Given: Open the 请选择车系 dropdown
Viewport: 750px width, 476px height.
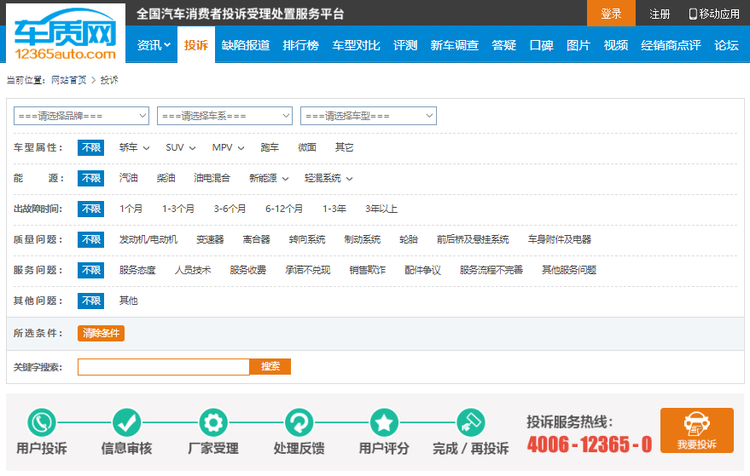Looking at the screenshot, I should [x=224, y=116].
